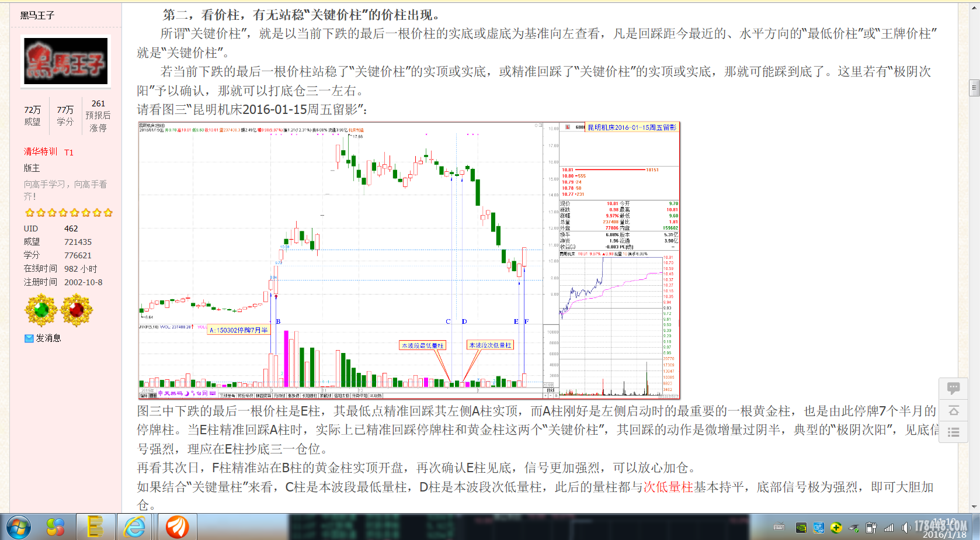
Task: Open the thread list floating icon
Action: (953, 432)
